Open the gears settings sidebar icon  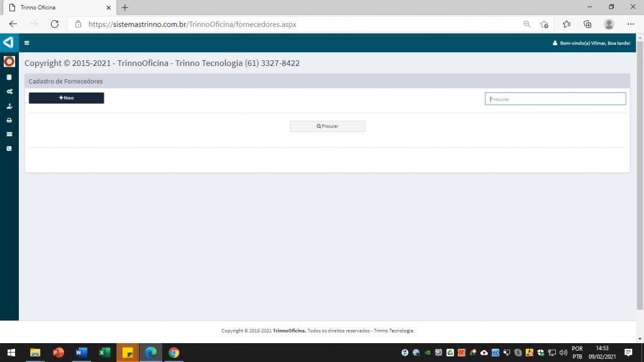(x=9, y=92)
